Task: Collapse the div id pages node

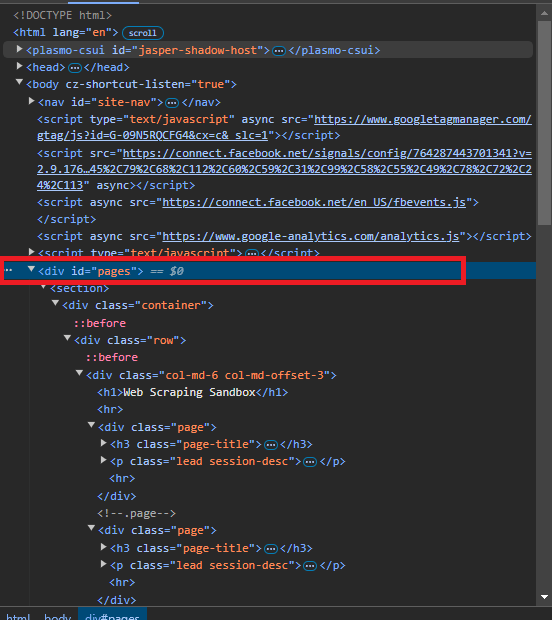Action: tap(31, 269)
